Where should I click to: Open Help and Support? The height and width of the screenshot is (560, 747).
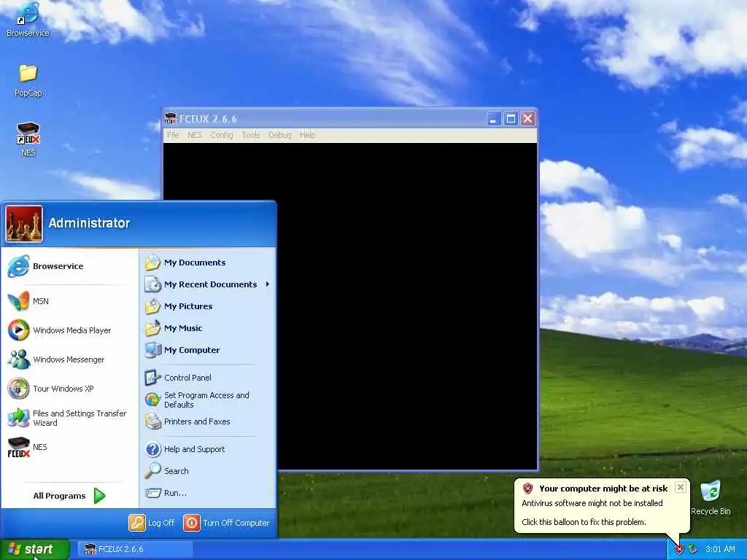(x=208, y=449)
